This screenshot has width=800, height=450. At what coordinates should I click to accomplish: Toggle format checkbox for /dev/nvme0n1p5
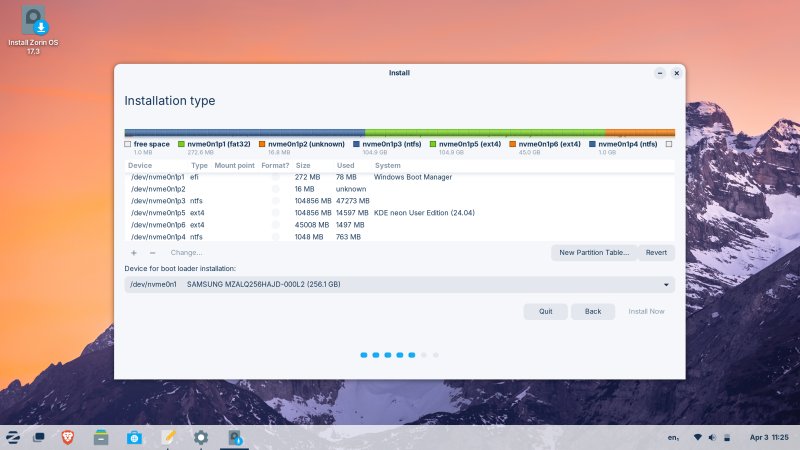[x=275, y=213]
